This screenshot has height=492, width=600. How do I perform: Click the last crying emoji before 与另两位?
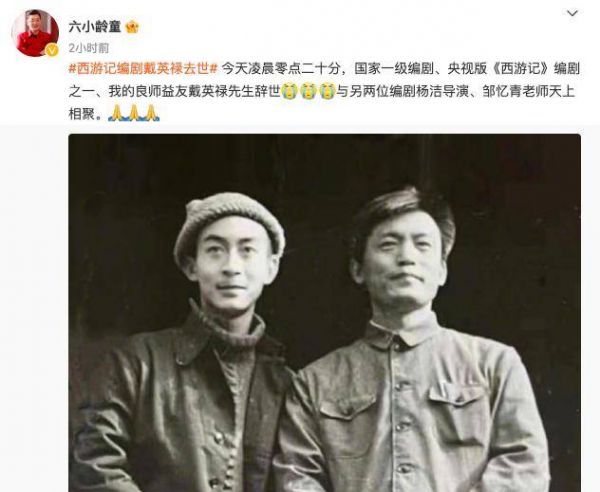[x=327, y=91]
